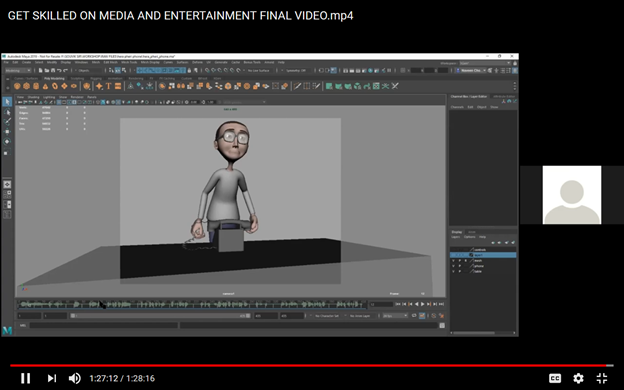624x390 pixels.
Task: Toggle the highlighted Auto Keyframe button
Action: (x=422, y=316)
